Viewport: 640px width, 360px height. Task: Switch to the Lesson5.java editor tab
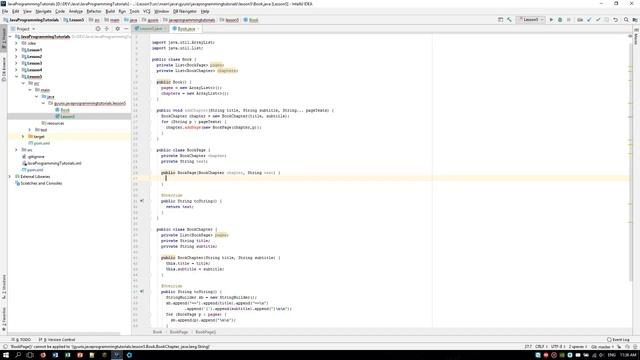pos(150,29)
